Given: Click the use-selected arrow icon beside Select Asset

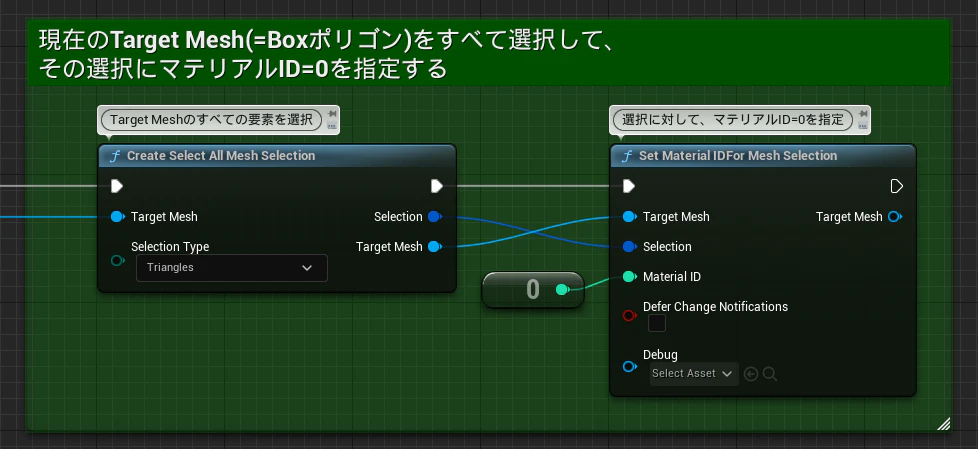Looking at the screenshot, I should [751, 374].
